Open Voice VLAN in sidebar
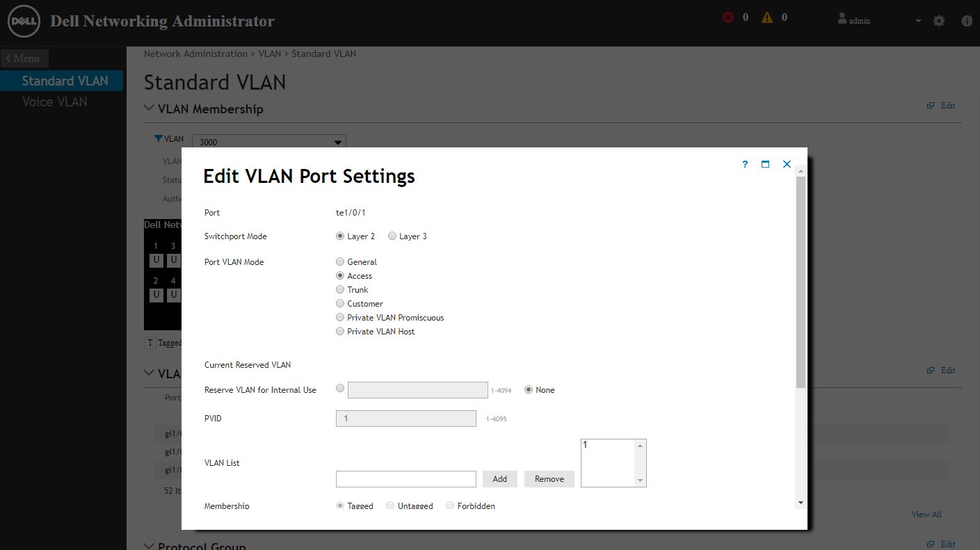Image resolution: width=980 pixels, height=550 pixels. [55, 102]
